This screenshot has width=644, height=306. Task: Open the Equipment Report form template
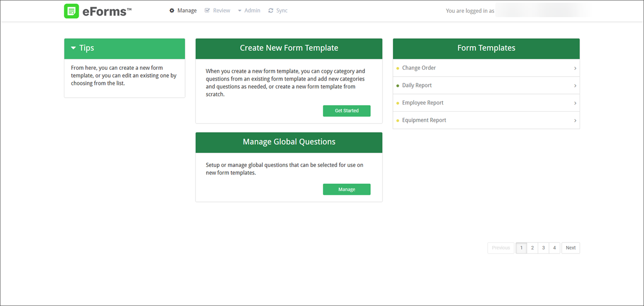coord(486,120)
